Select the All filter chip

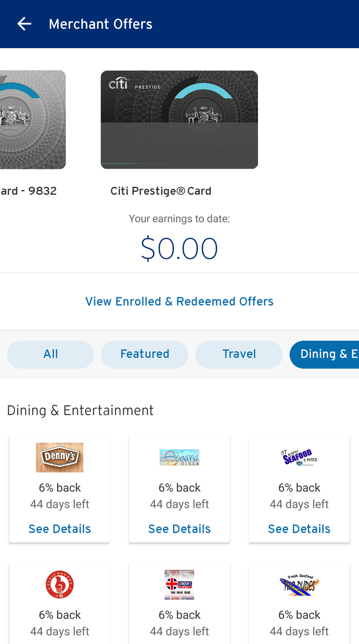pyautogui.click(x=50, y=354)
